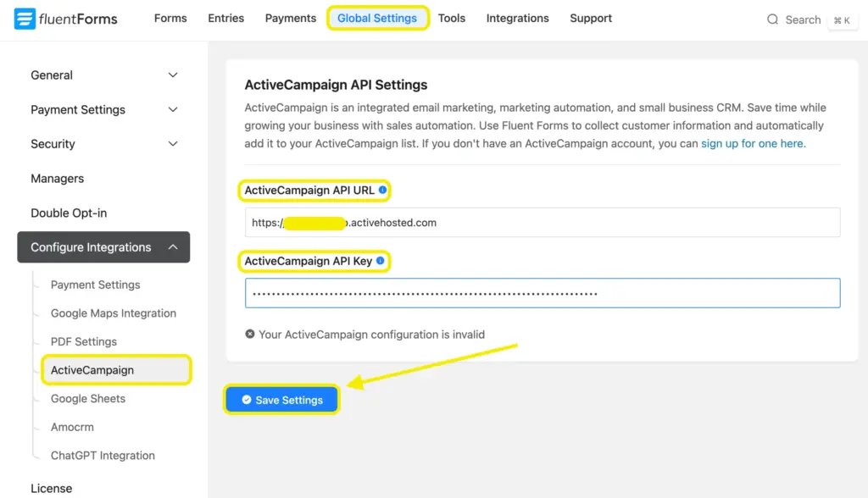Follow the 'sign up for one here' link
The height and width of the screenshot is (498, 868).
(752, 144)
